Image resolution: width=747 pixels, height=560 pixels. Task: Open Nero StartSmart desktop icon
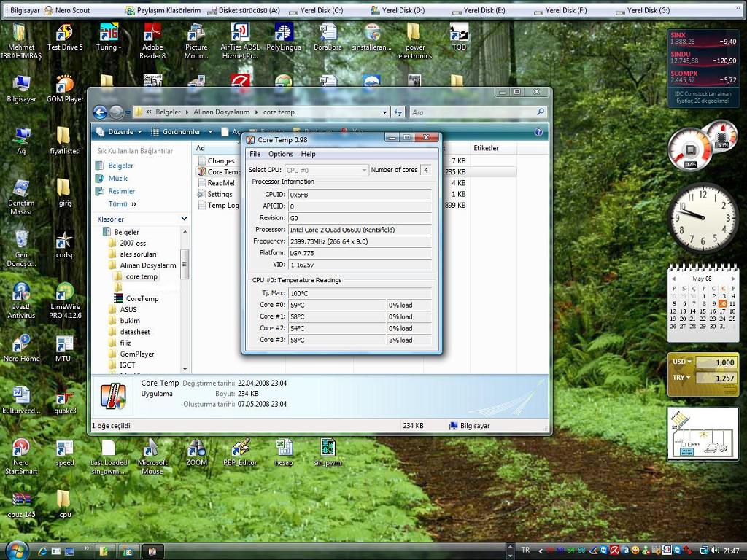(x=21, y=456)
